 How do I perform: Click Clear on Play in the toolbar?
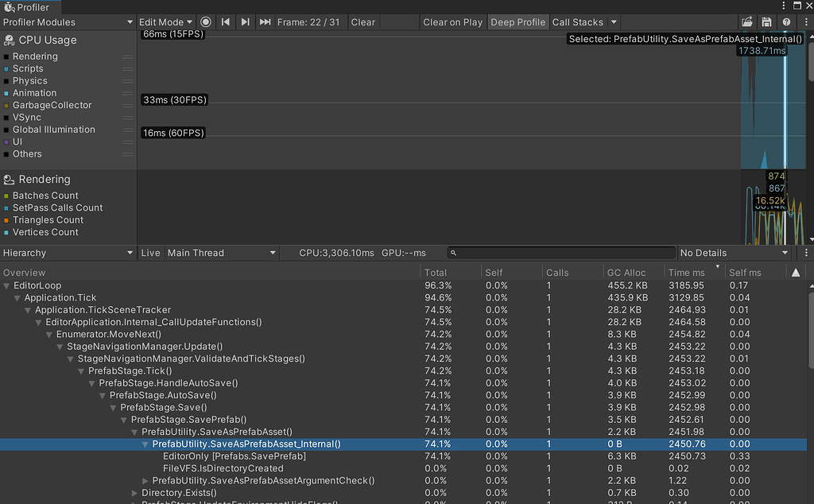(453, 22)
